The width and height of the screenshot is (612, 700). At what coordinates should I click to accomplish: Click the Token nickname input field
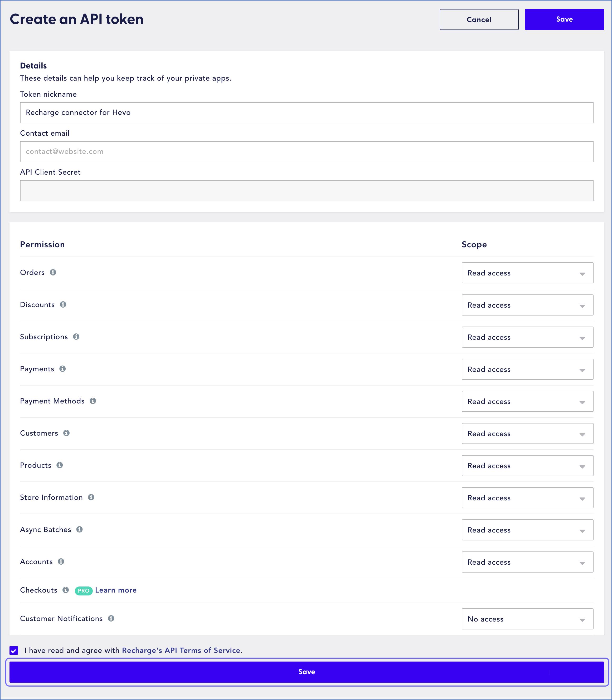306,112
